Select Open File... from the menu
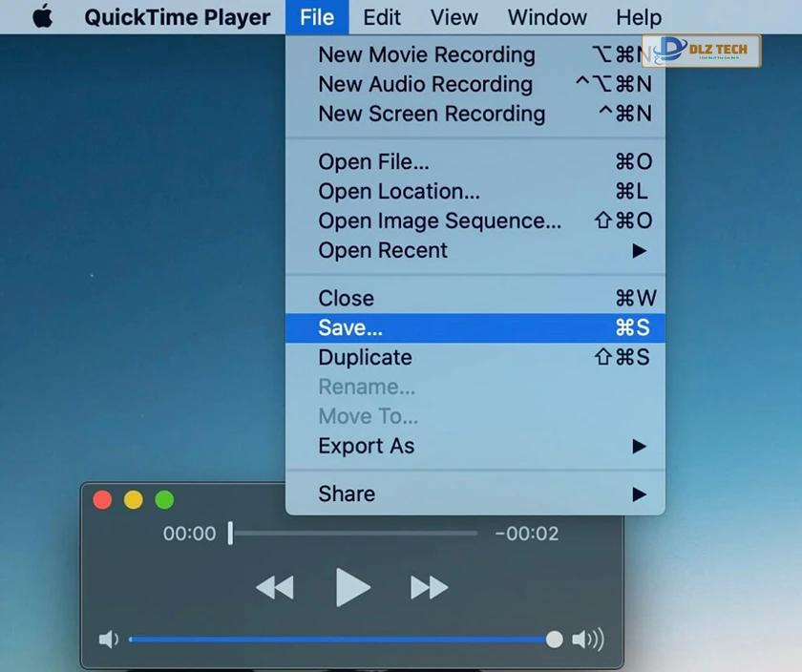Image resolution: width=802 pixels, height=672 pixels. click(x=475, y=161)
